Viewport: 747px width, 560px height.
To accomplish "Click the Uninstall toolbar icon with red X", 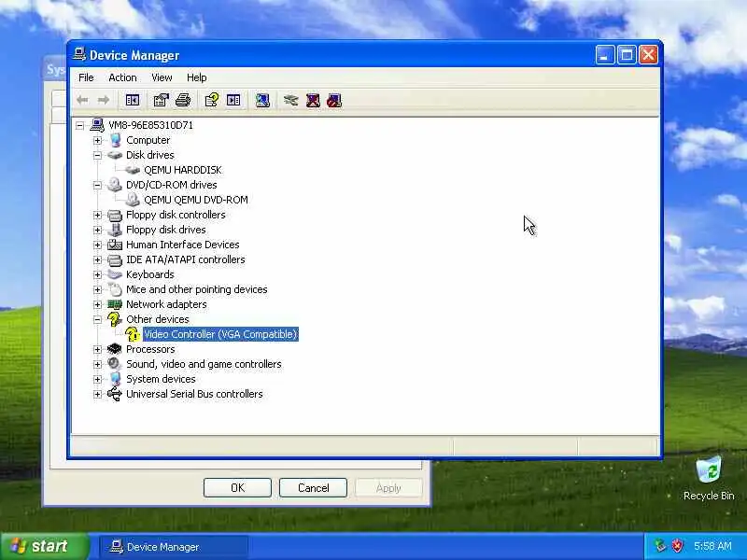I will 313,100.
